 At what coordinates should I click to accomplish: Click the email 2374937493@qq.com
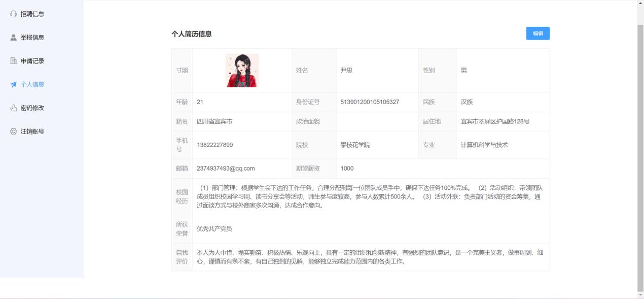pyautogui.click(x=226, y=169)
